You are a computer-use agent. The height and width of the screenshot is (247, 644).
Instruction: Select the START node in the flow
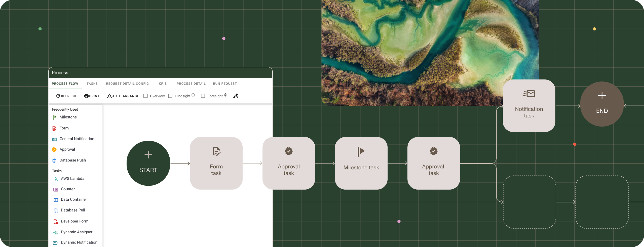tap(148, 163)
